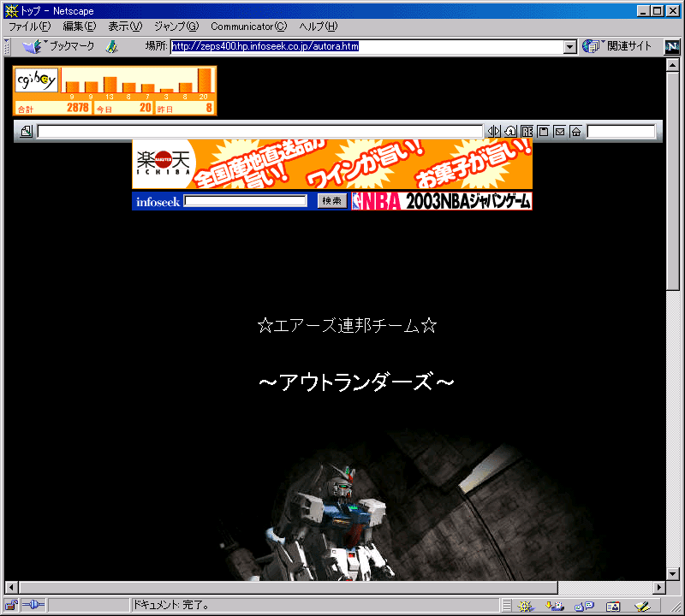Click the horizontal scrollbar thumb
Viewport: 685px width, 616px height.
point(288,588)
